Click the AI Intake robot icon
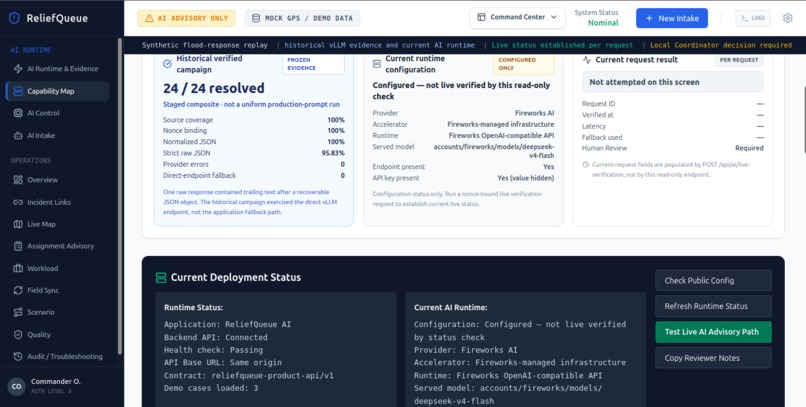 (18, 136)
